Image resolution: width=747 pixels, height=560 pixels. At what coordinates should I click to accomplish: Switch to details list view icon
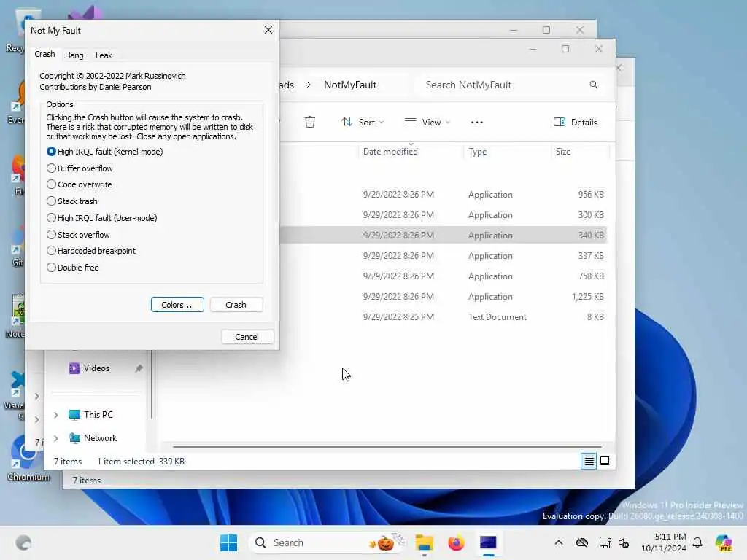[589, 461]
